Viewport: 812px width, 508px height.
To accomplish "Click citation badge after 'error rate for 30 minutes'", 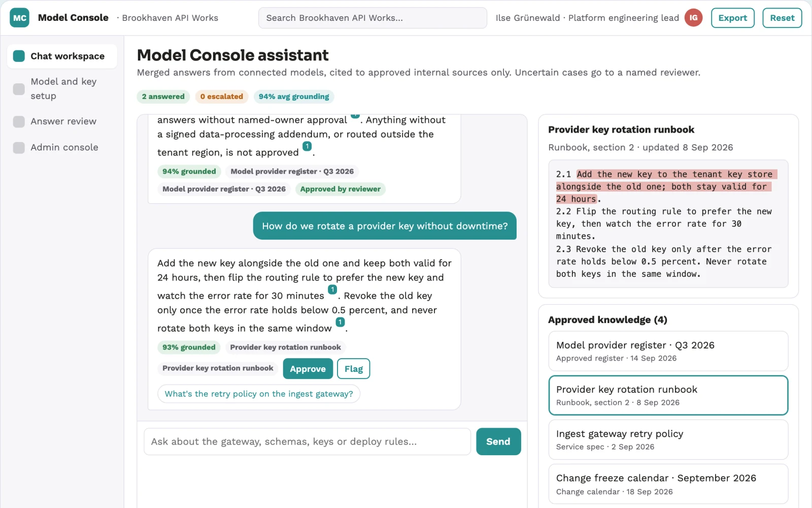I will click(332, 290).
